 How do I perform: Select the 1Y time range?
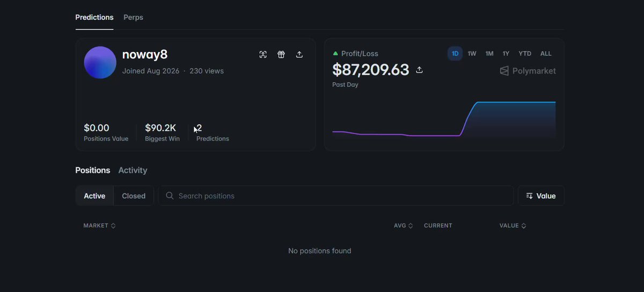[506, 54]
